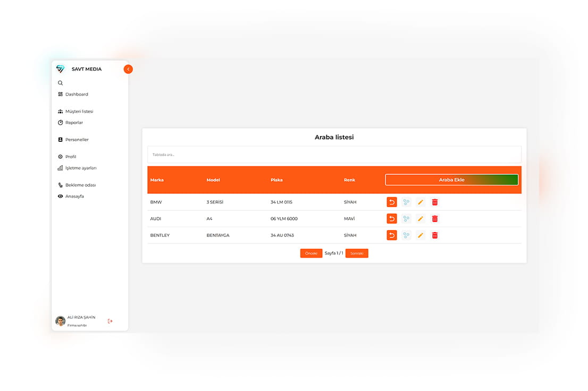Screen dimensions: 588x391
Task: Delete the BENTLEY car entry
Action: (434, 235)
